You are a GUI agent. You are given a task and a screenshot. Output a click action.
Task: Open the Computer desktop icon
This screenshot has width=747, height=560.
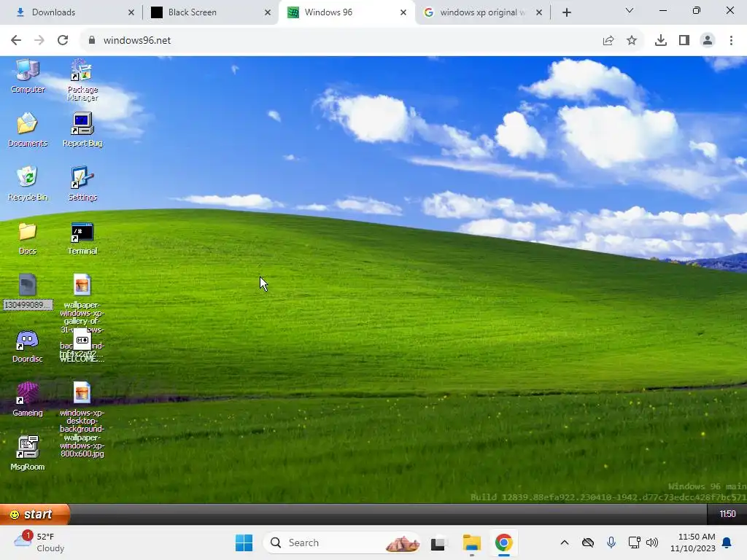(x=28, y=76)
